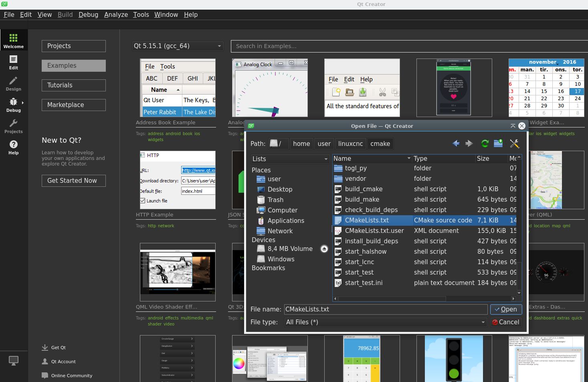Open the Help mode icon
This screenshot has height=382, width=588.
pos(13,144)
